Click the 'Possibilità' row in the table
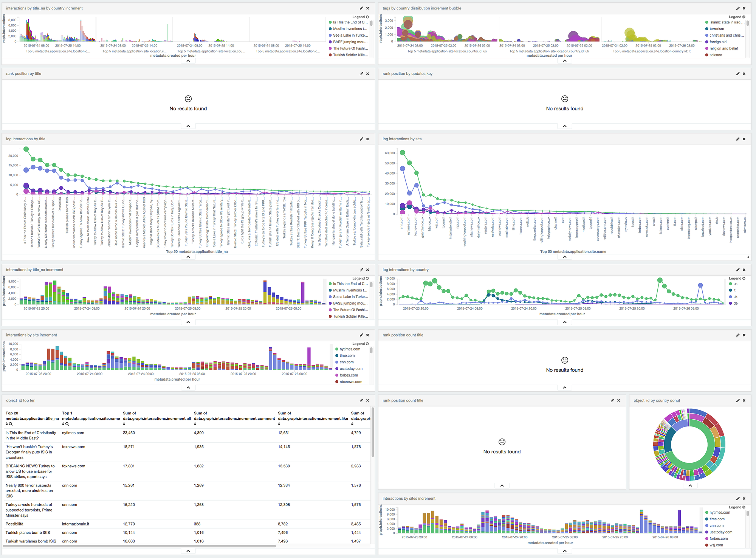 [x=14, y=524]
